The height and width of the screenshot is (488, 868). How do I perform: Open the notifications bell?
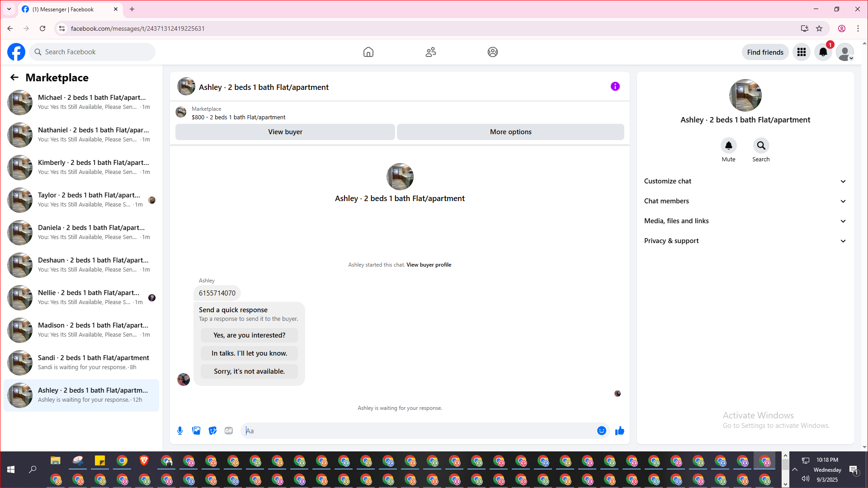point(823,52)
